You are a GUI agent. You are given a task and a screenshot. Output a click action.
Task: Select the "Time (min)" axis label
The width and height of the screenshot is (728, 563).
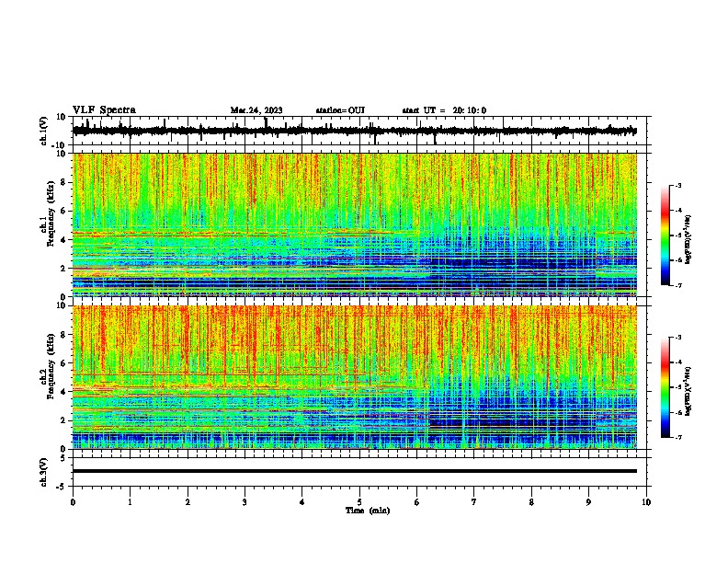368,511
